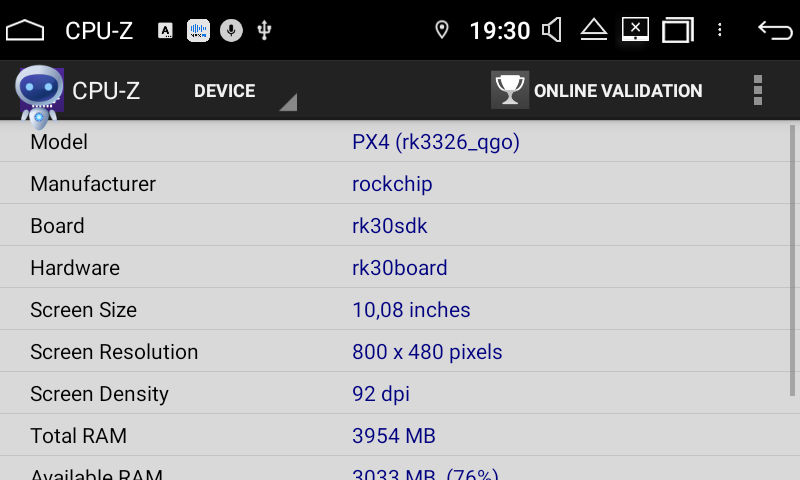800x480 pixels.
Task: Tap the keyboard input 'A' notification icon
Action: click(x=165, y=31)
